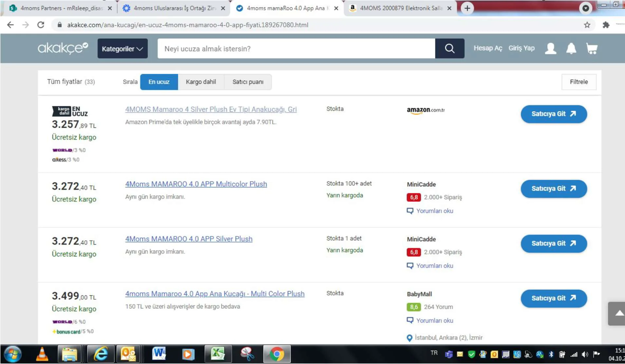The image size is (625, 364).
Task: Close the 4moms mamaRoo 4.0 App tab
Action: (336, 8)
